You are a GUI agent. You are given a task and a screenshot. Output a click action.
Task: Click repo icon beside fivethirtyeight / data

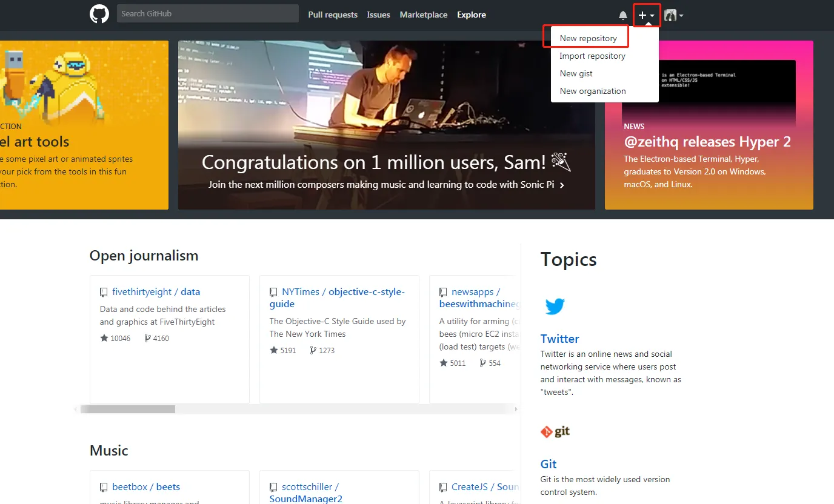click(104, 292)
